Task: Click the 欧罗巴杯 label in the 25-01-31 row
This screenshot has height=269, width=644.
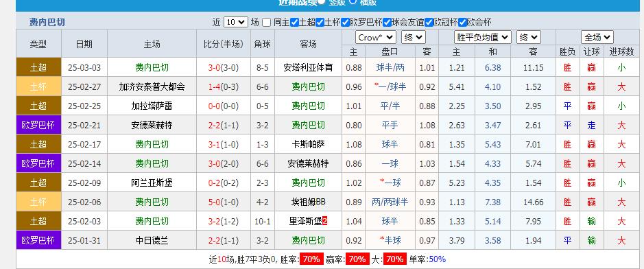Action: 38,241
